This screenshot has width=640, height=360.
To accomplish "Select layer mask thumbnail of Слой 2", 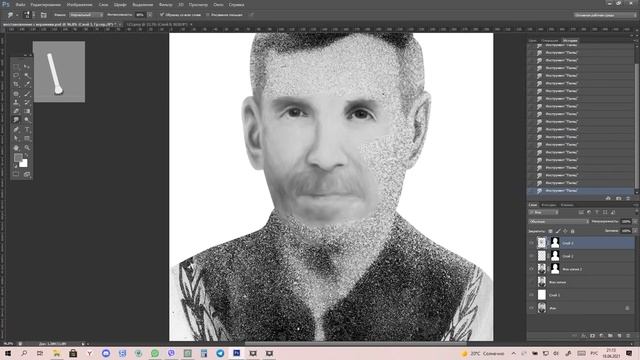I will pyautogui.click(x=555, y=256).
